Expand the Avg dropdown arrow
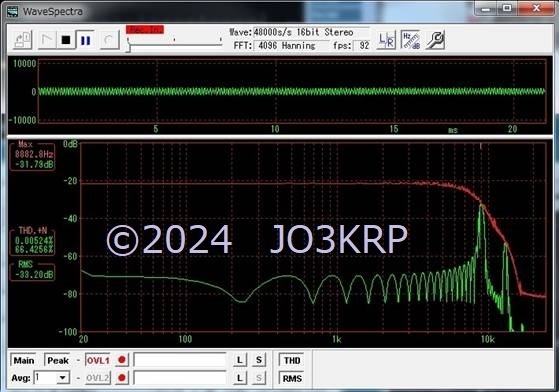 (x=63, y=377)
